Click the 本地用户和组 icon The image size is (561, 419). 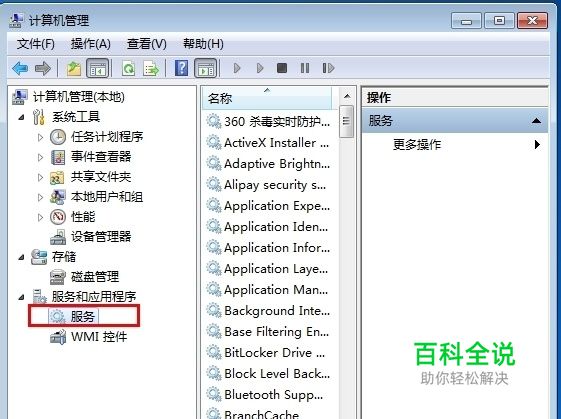click(58, 197)
